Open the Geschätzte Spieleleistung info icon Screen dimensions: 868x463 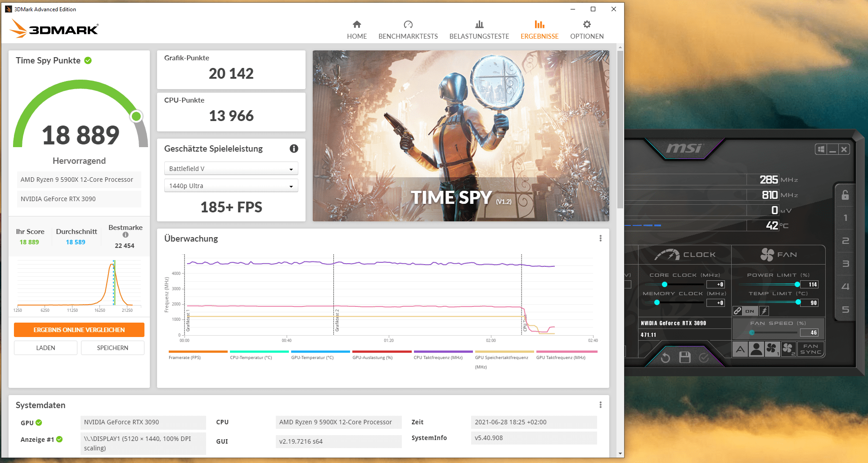[x=294, y=148]
